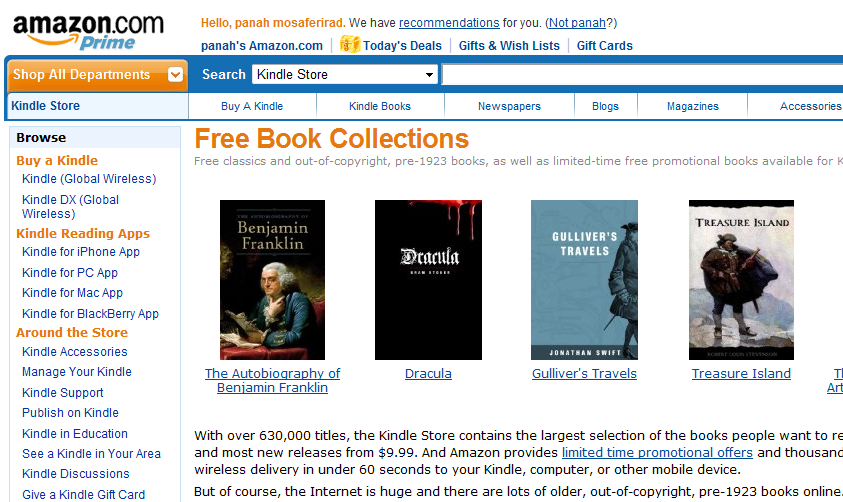Open the Treasure Island title link
The image size is (843, 502).
(741, 374)
